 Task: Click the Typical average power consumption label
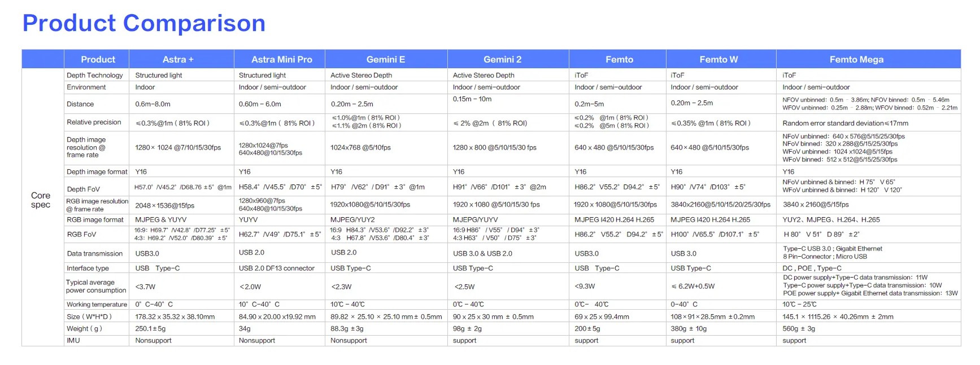point(96,287)
